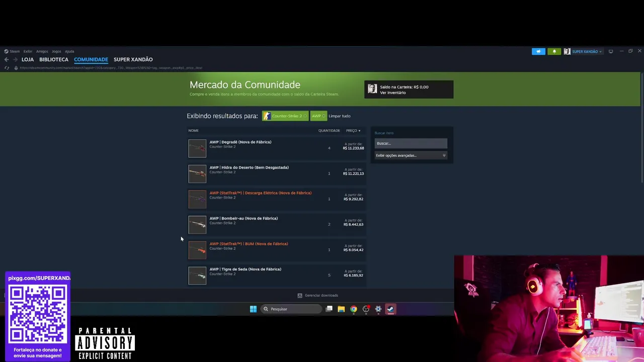Open AWP | Tigre de Seda listing
This screenshot has height=362, width=644.
[246, 269]
